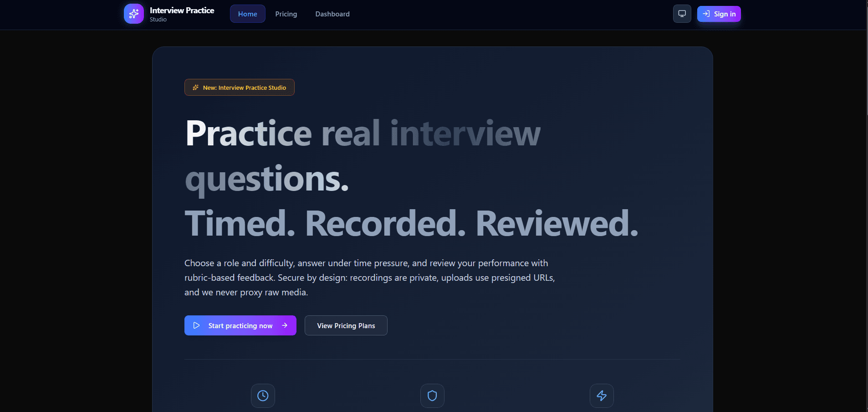Click the sign-in arrow icon on the Sign in button

pos(706,14)
